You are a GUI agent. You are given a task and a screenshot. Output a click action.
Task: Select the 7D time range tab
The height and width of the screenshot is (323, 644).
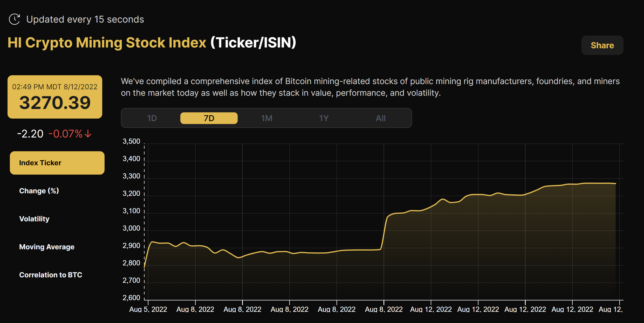(209, 118)
